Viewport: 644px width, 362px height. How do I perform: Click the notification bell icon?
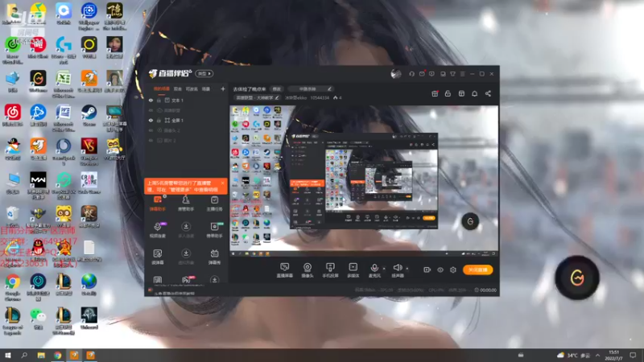coord(474,93)
